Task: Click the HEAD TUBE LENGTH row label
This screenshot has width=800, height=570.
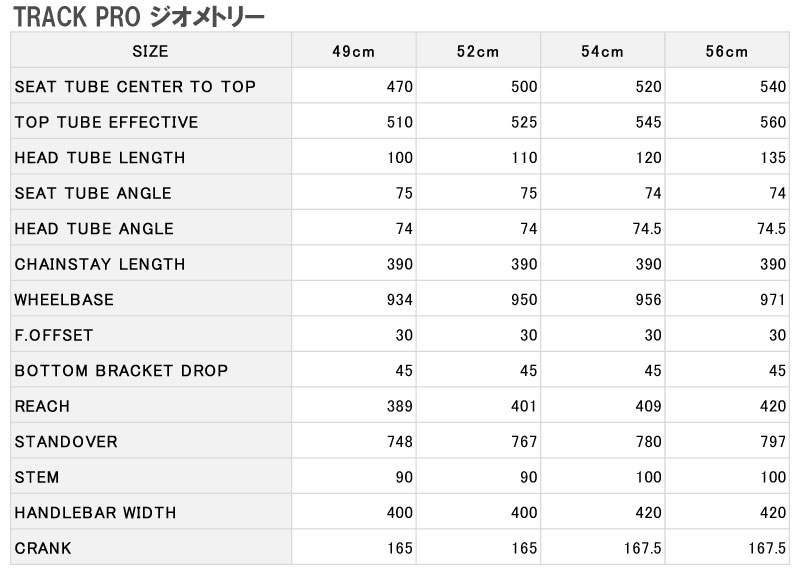Action: coord(100,158)
